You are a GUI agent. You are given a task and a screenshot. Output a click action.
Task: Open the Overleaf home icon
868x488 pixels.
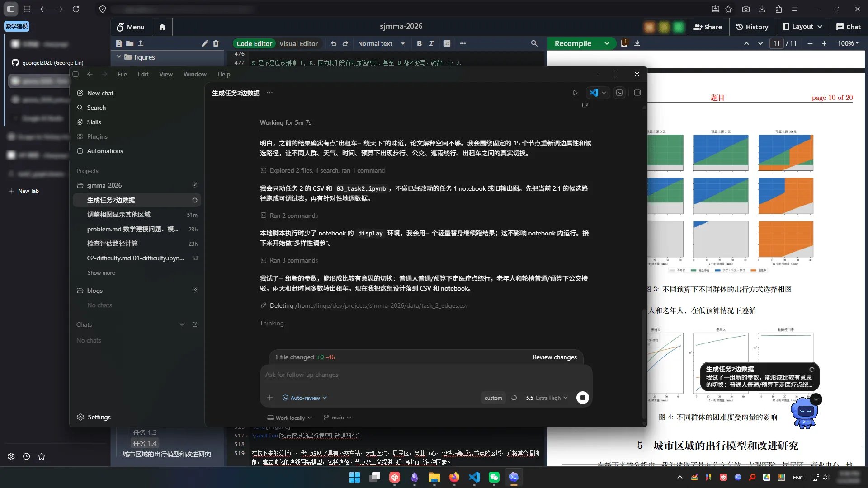point(162,27)
